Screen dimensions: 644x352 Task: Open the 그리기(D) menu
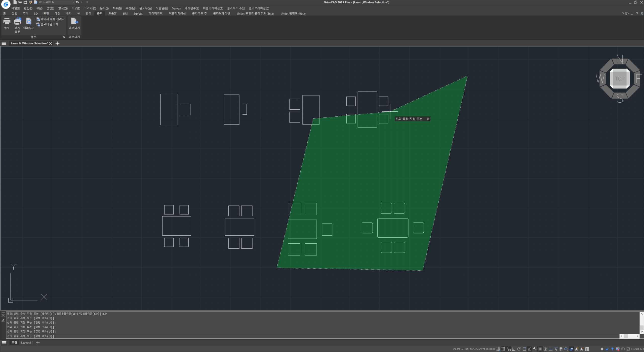point(90,8)
